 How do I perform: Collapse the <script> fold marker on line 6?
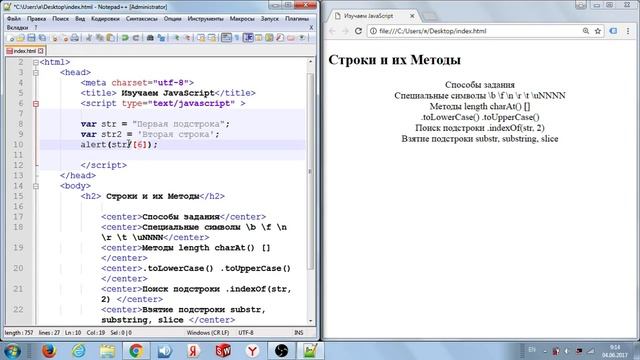click(x=36, y=104)
